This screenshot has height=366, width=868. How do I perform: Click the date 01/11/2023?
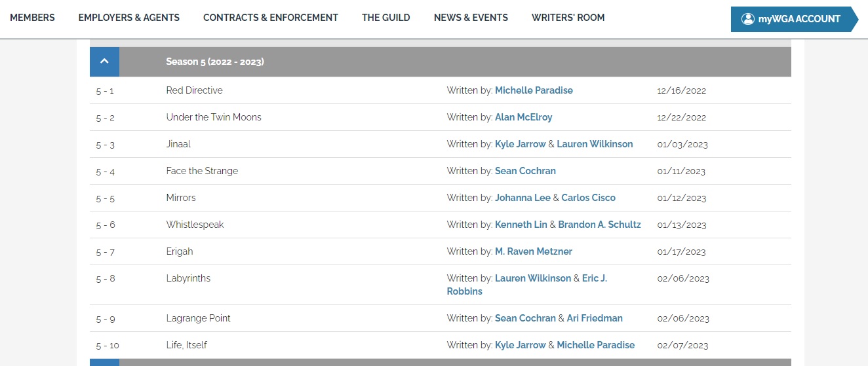681,172
